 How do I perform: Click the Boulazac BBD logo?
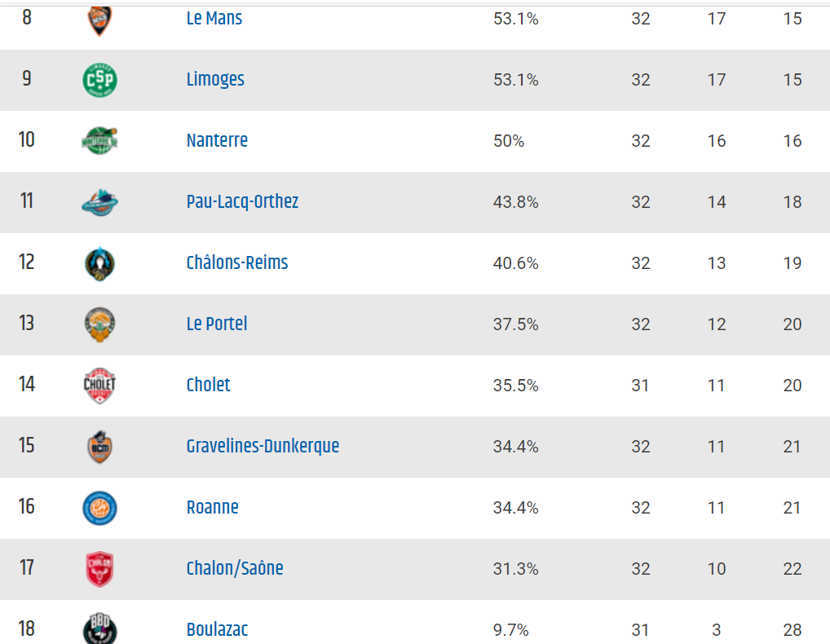pos(99,629)
